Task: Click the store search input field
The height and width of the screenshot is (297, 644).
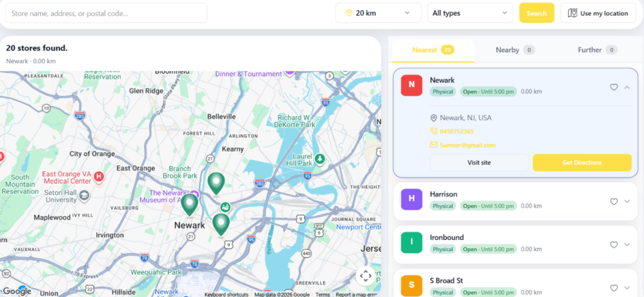Action: tap(106, 13)
